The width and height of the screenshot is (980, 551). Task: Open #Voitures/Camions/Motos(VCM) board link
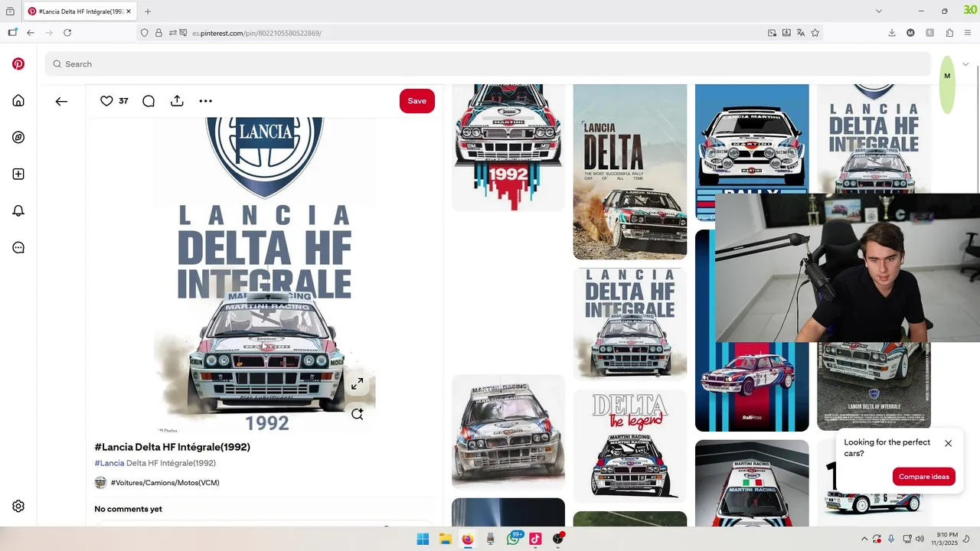click(x=165, y=483)
